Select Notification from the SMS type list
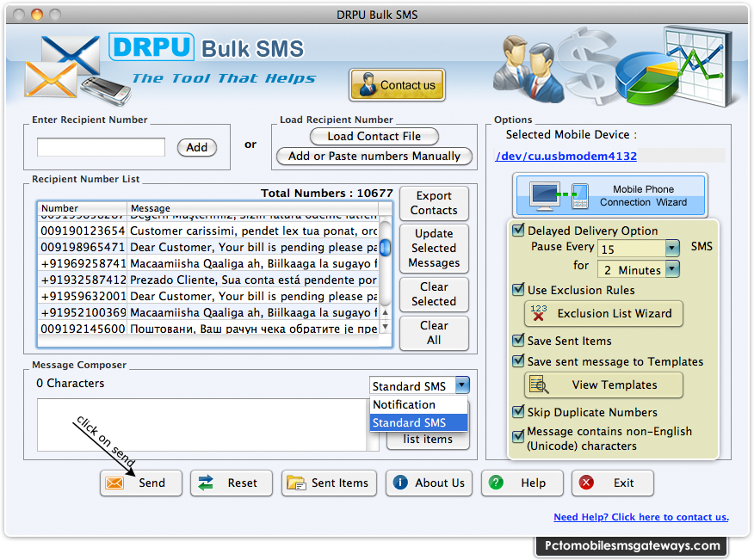Image resolution: width=754 pixels, height=560 pixels. (x=418, y=405)
